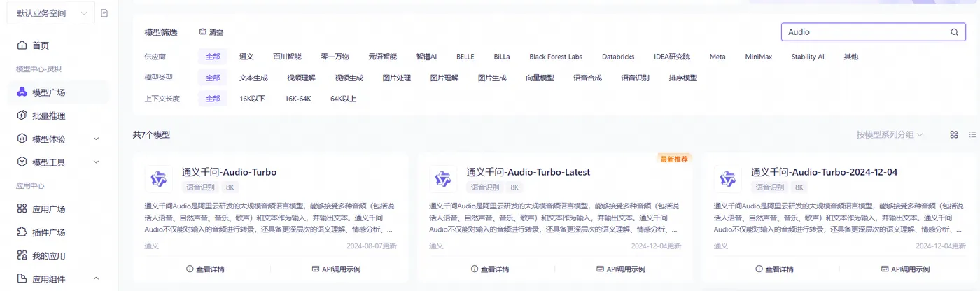Click the 应用组件 sidebar icon
This screenshot has width=980, height=291.
pos(21,279)
